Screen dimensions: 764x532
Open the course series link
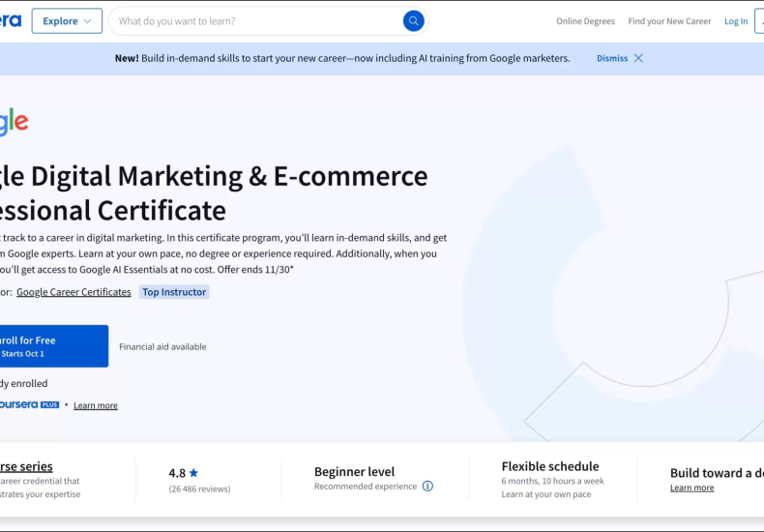pos(26,466)
